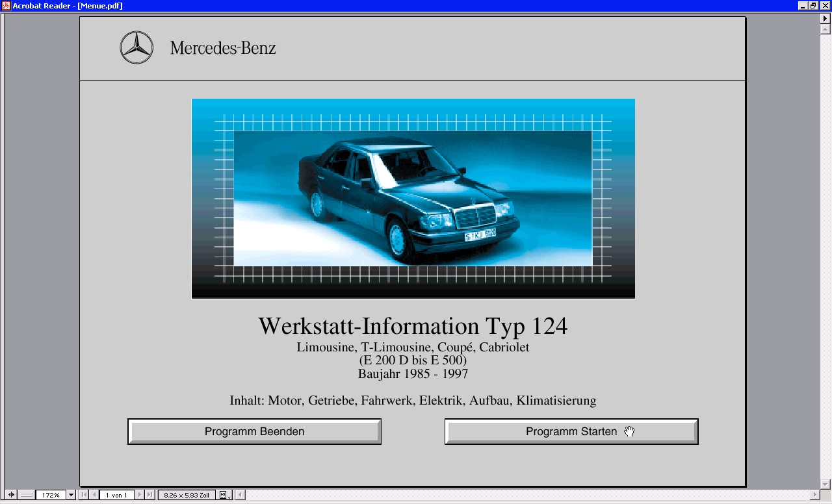Go to first page button

click(84, 495)
